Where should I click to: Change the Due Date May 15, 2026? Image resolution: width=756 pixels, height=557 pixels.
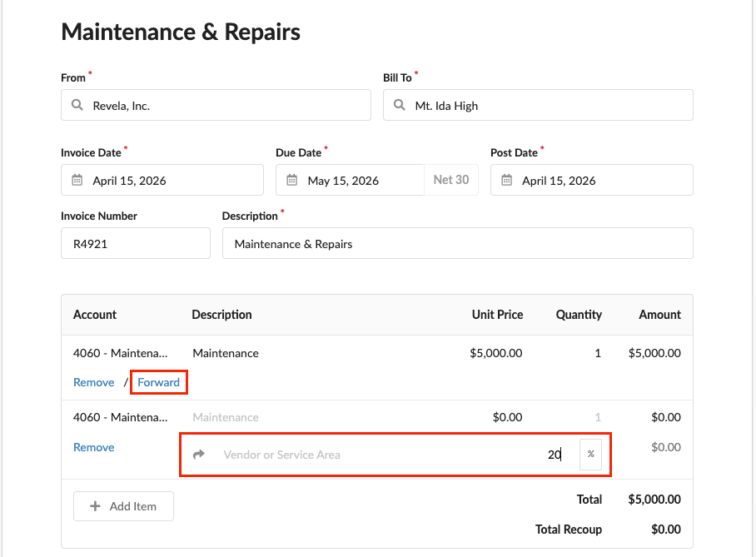[350, 180]
